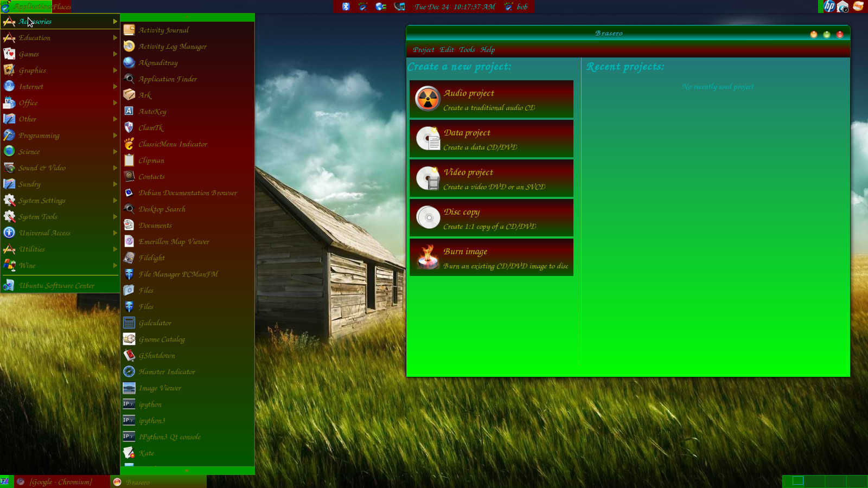Launch ClassicMenu Indicator
Screen dimensions: 868x488
[x=187, y=144]
